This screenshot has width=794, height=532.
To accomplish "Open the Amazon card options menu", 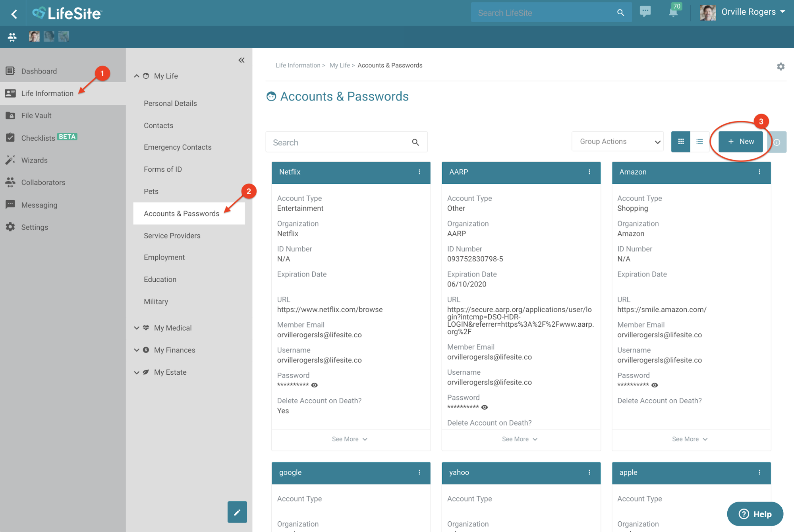I will (759, 172).
